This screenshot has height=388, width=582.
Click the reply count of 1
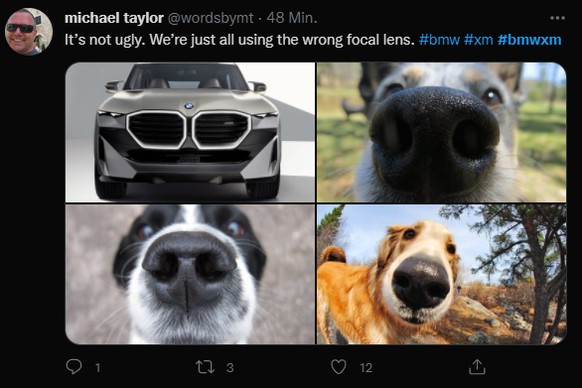tap(98, 368)
